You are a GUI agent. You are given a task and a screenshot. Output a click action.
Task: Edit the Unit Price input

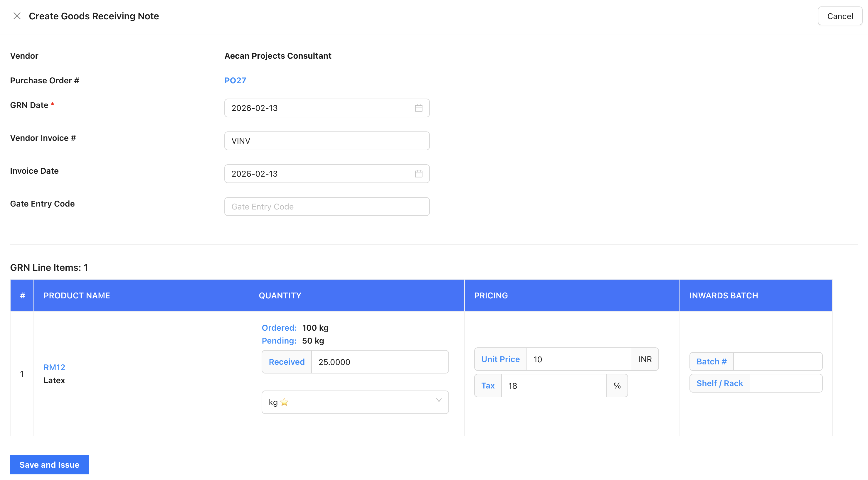pyautogui.click(x=578, y=359)
